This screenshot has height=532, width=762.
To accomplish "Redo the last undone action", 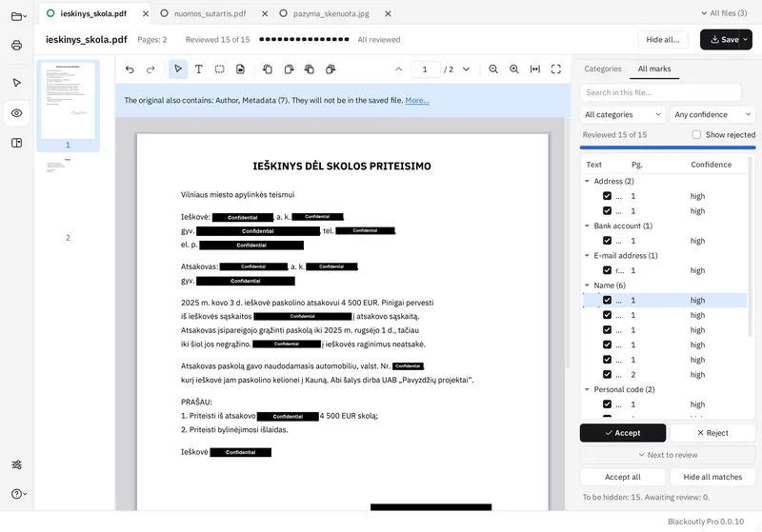I will [150, 69].
